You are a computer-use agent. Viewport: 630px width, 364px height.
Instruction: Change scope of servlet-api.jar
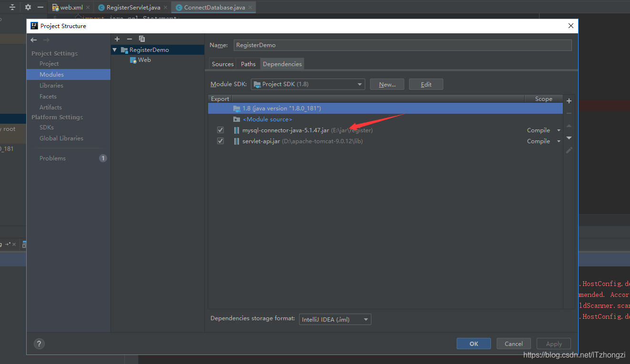point(544,141)
